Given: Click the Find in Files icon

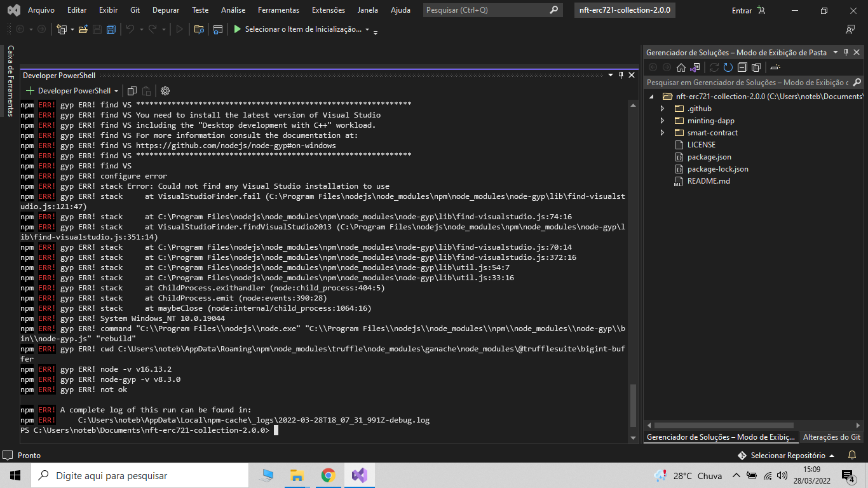Looking at the screenshot, I should point(199,29).
